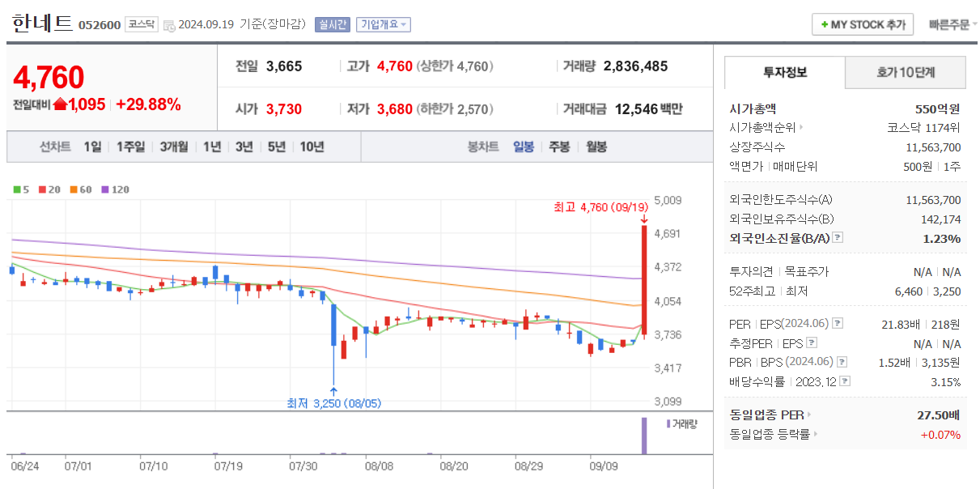Select the 1주일 line chart period

point(130,147)
